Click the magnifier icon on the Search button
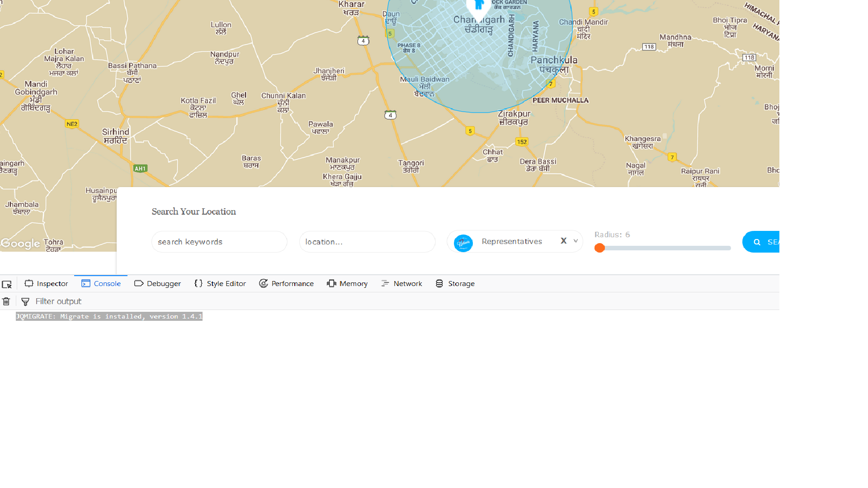Screen dimensions: 868x488 tap(757, 242)
